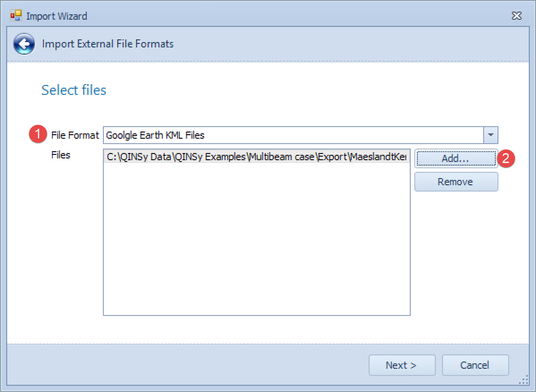Click the Import External File Formats title

point(108,44)
